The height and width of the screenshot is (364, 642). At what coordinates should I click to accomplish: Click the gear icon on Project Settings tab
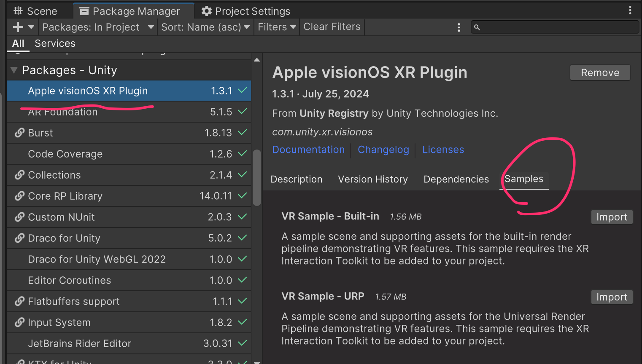(206, 11)
